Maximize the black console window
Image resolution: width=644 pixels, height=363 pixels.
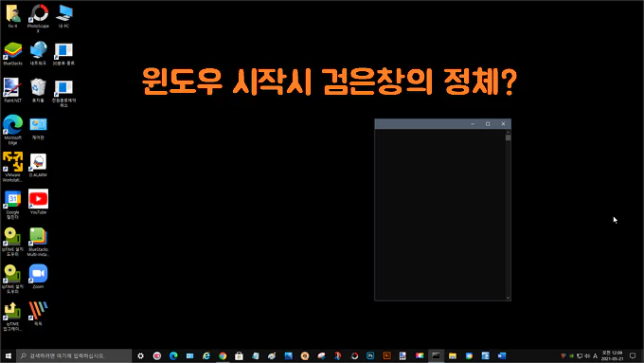click(488, 124)
